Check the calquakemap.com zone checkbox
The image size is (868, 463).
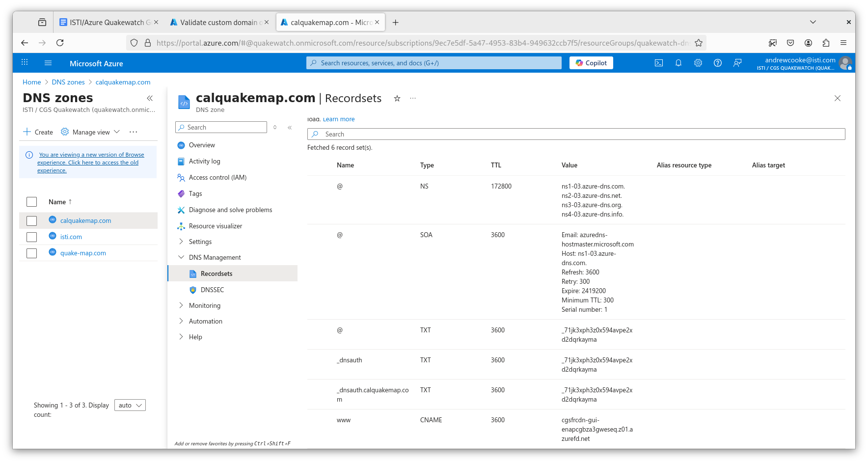click(31, 221)
